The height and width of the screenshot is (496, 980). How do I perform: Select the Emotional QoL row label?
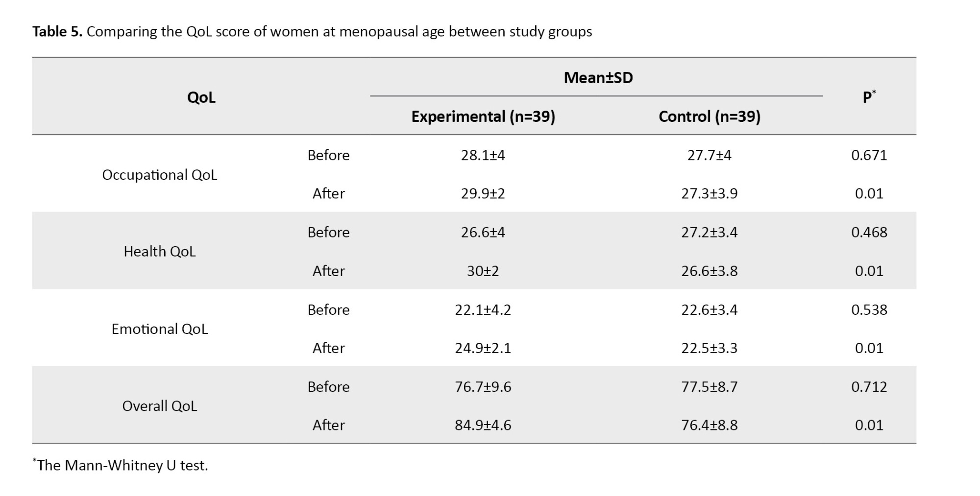159,329
